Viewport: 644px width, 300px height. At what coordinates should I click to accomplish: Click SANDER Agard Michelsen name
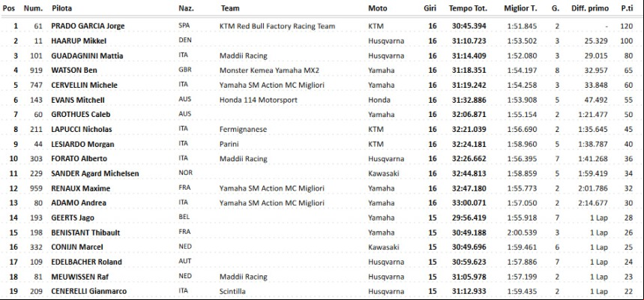[x=95, y=173]
